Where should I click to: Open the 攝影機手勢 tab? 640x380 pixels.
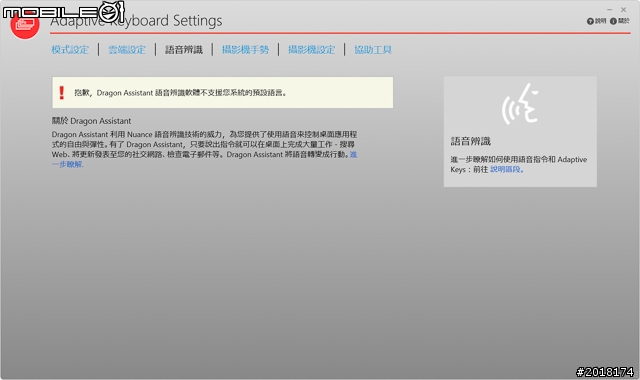pos(245,50)
